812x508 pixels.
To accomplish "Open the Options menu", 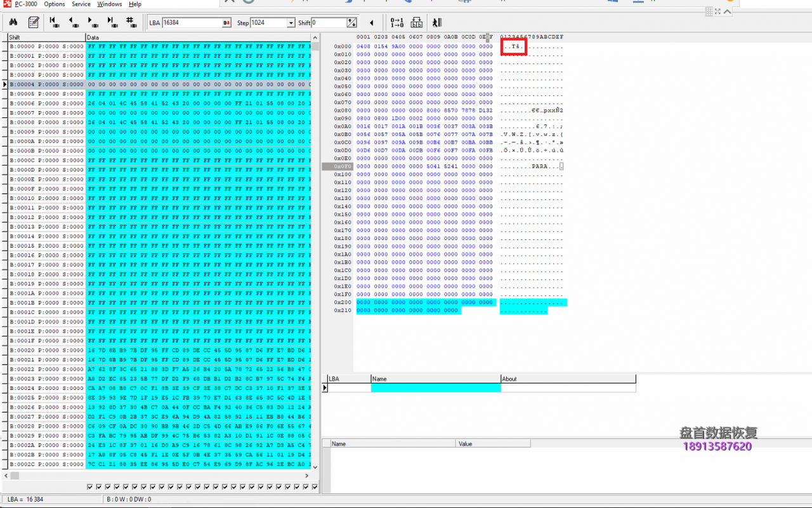I will 55,4.
